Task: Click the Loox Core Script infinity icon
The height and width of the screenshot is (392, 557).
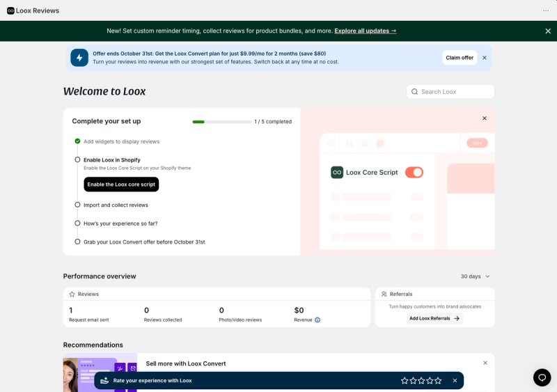Action: pos(337,173)
